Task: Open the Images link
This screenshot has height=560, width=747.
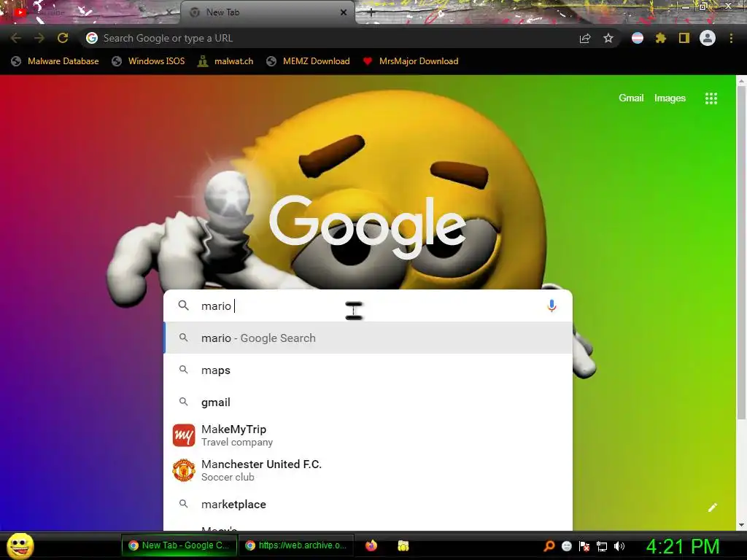Action: (x=670, y=98)
